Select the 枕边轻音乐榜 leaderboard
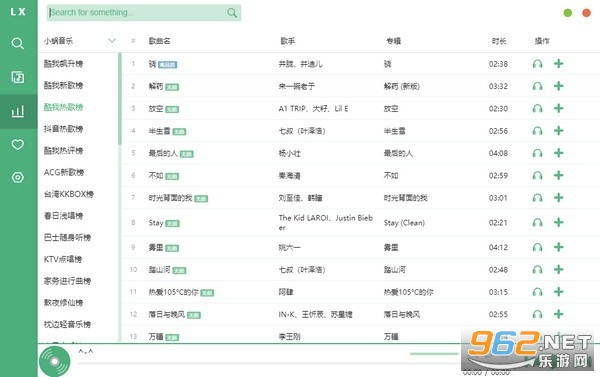 coord(67,324)
